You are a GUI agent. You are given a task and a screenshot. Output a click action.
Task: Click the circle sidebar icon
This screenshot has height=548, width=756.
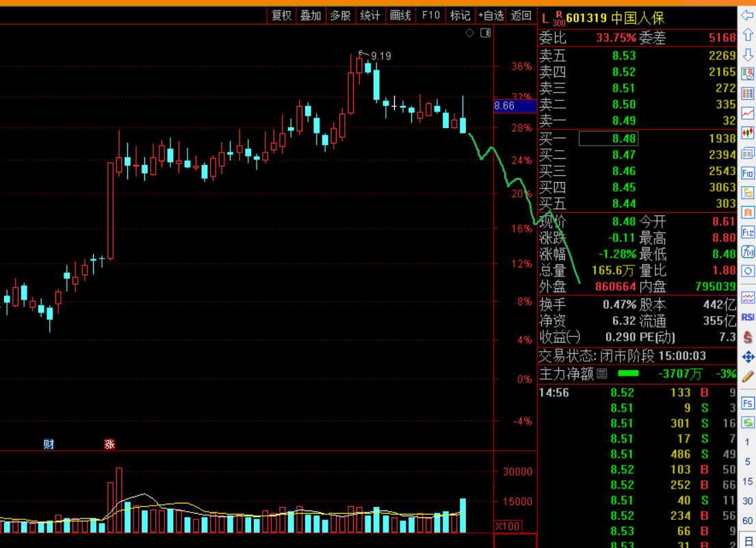pyautogui.click(x=748, y=271)
